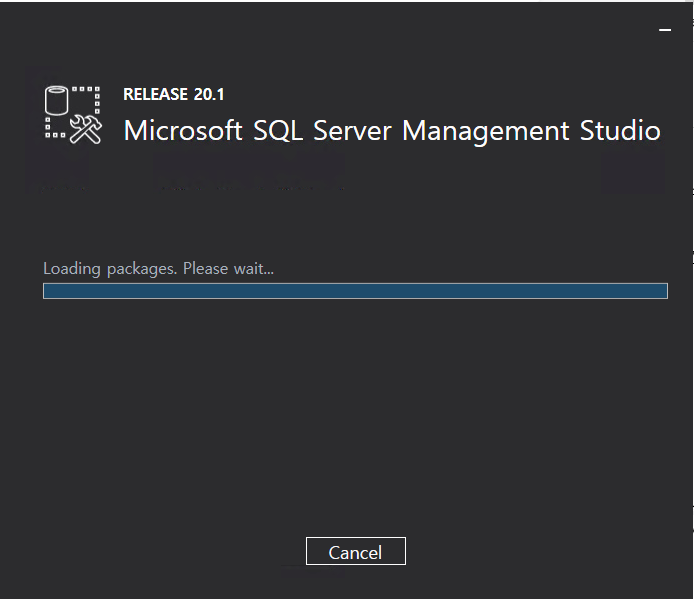This screenshot has width=694, height=599.
Task: Click the installation progress bar
Action: (355, 291)
